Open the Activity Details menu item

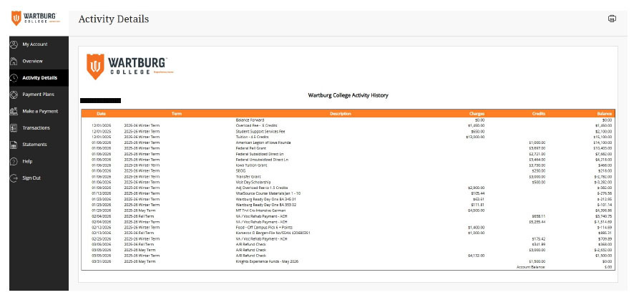pos(39,77)
